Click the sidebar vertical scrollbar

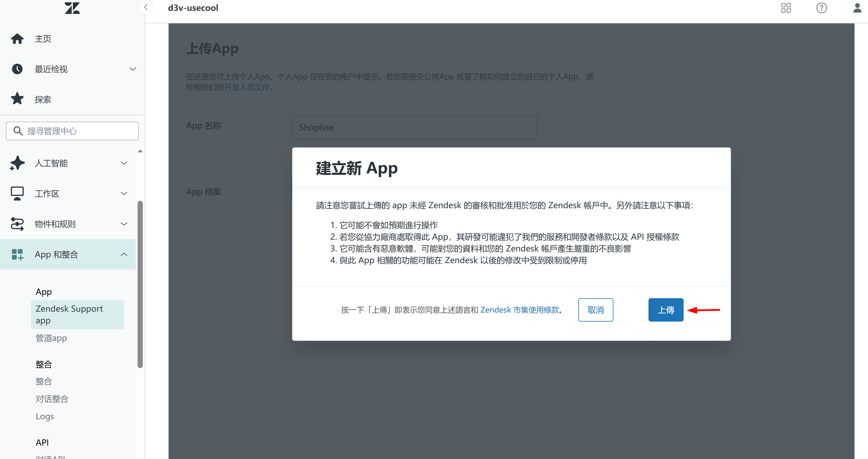pos(140,284)
